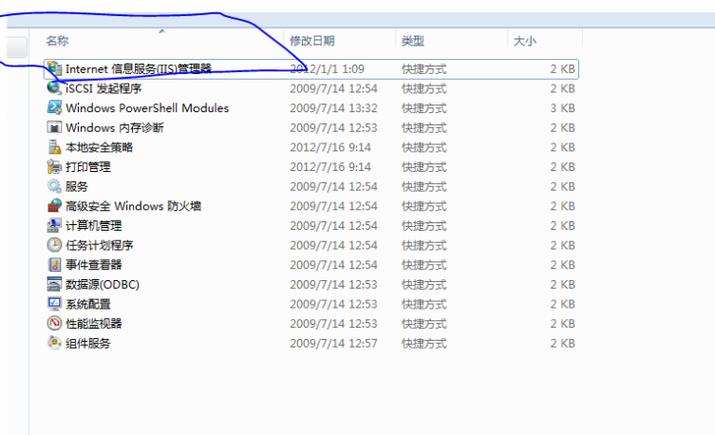Select the 组件服务 file name

tap(88, 343)
